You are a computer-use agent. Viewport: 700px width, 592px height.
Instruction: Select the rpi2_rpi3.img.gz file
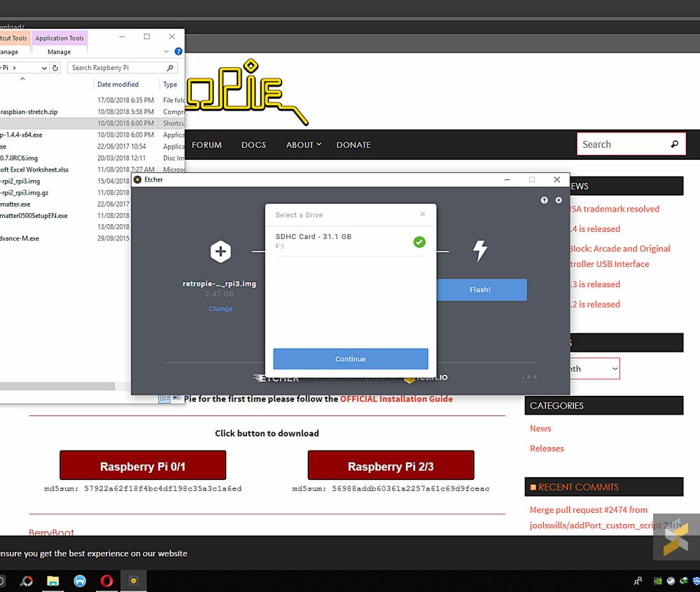(x=24, y=193)
